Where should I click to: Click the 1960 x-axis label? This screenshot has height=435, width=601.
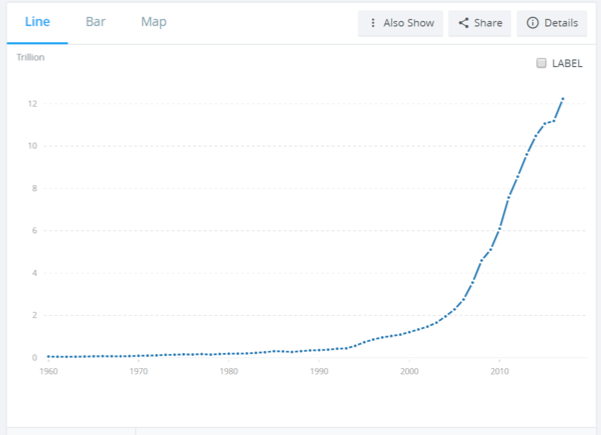(48, 372)
